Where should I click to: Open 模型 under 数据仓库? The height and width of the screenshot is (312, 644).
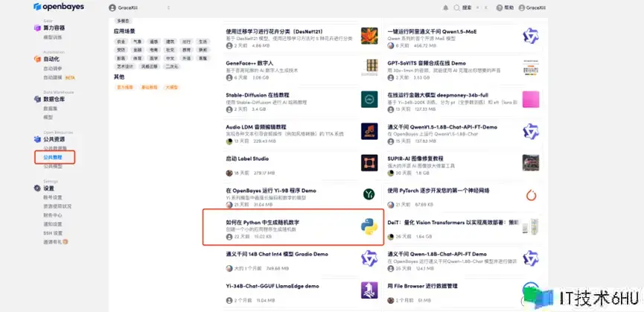[x=48, y=118]
